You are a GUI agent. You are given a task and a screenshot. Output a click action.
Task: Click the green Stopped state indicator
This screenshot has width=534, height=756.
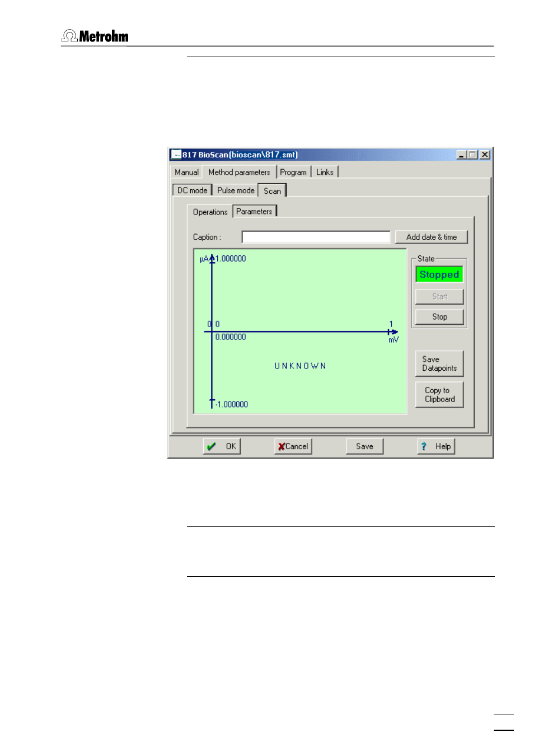(x=439, y=274)
